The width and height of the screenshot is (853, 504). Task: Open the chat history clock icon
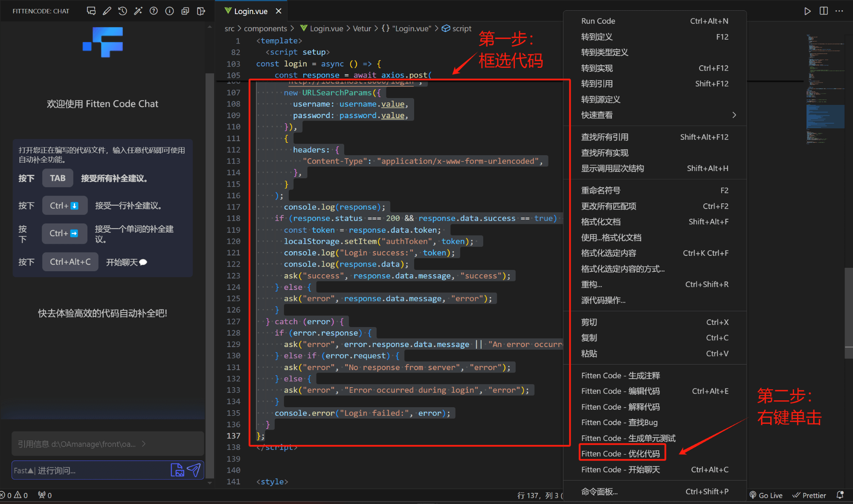pos(123,11)
